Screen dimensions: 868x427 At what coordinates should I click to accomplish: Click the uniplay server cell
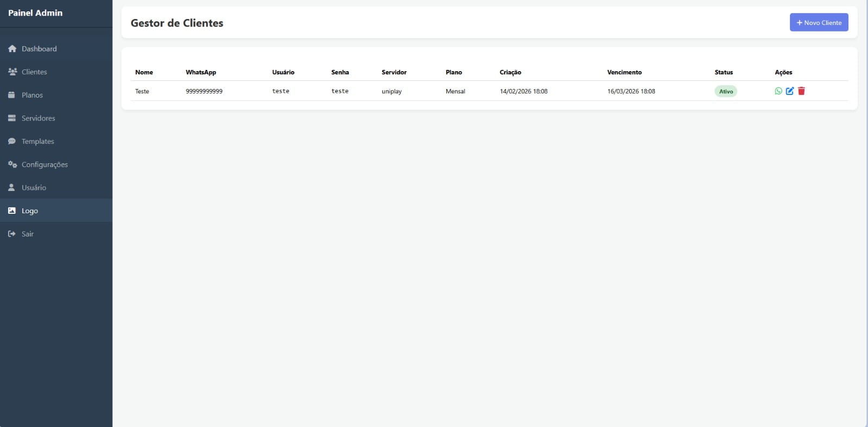(x=391, y=91)
